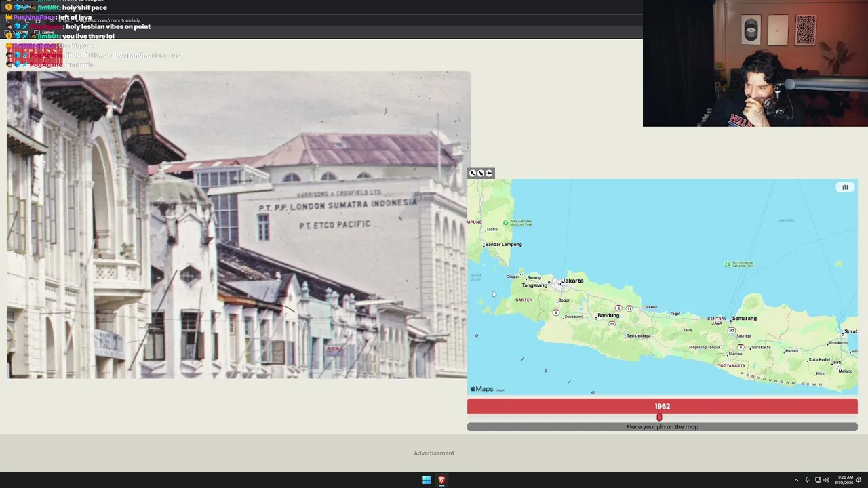
Task: Click the Apple Maps logo
Action: 482,389
